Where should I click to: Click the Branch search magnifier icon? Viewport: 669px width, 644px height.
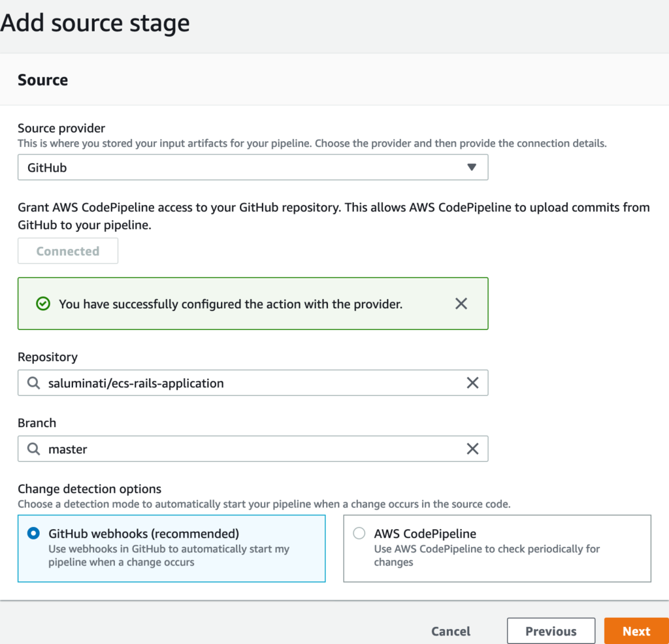coord(33,449)
